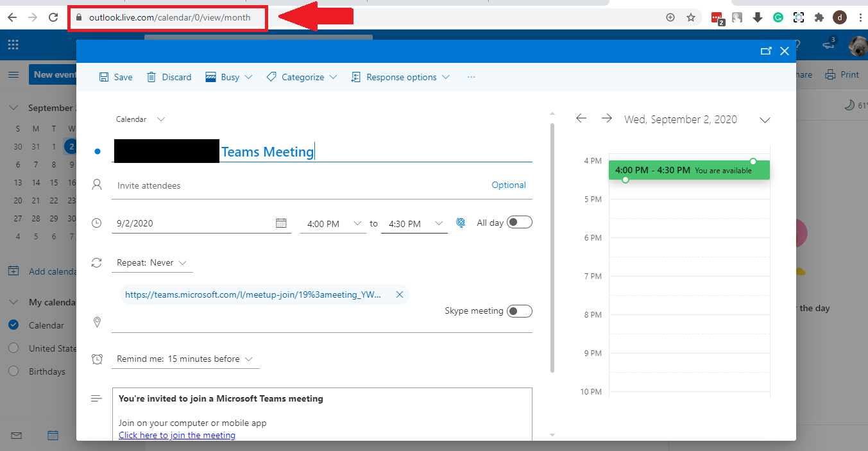Expand the Response options dropdown arrow
The width and height of the screenshot is (868, 451).
click(446, 77)
